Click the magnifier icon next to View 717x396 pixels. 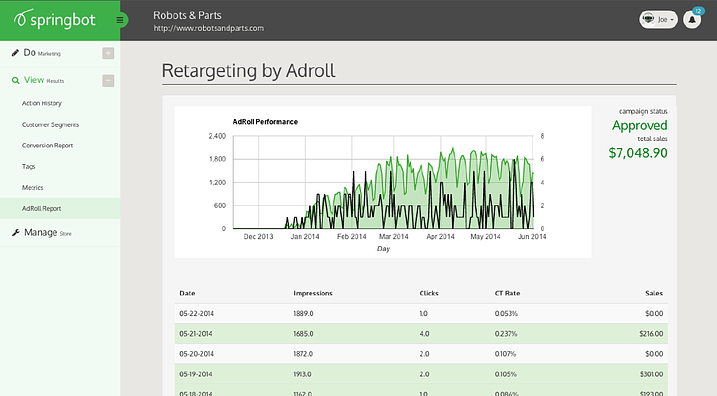tap(16, 80)
